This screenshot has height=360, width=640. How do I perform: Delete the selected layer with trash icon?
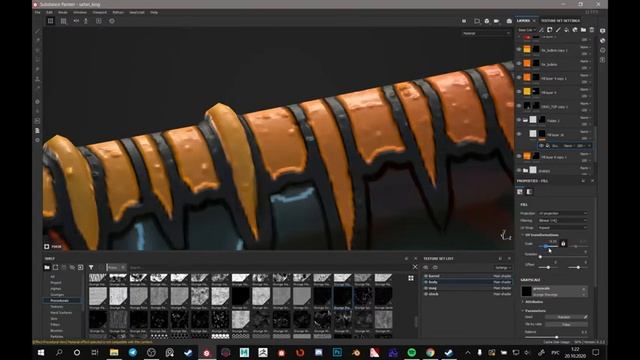[x=592, y=30]
